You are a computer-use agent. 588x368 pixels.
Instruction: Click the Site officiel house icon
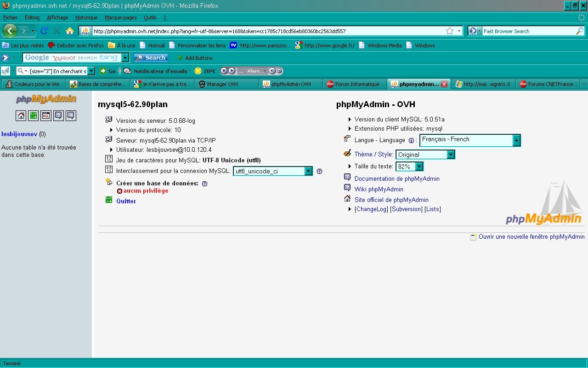347,199
